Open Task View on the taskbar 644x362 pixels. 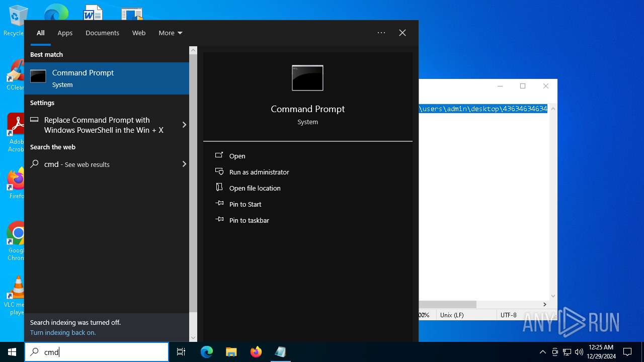click(x=181, y=352)
